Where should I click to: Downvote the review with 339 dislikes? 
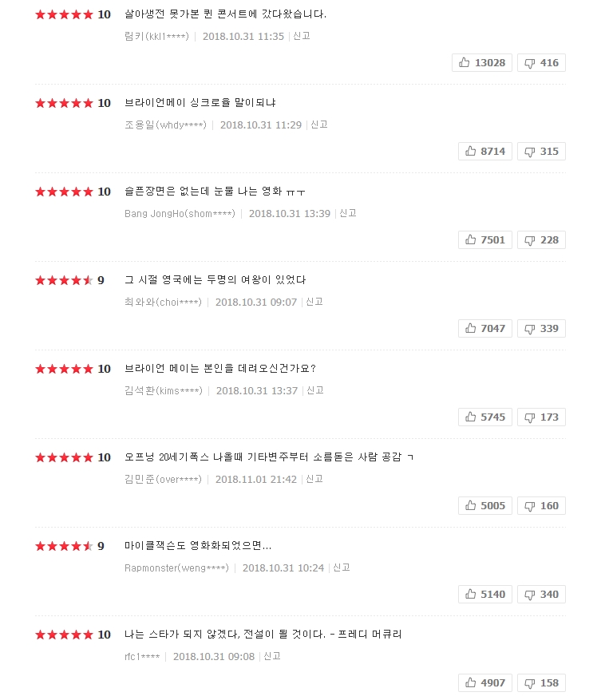(x=541, y=329)
